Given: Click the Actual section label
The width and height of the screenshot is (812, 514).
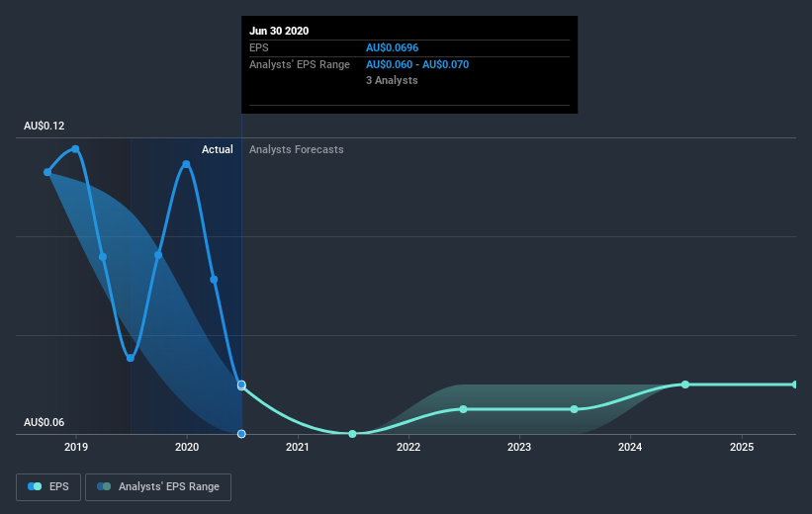Looking at the screenshot, I should pos(217,149).
